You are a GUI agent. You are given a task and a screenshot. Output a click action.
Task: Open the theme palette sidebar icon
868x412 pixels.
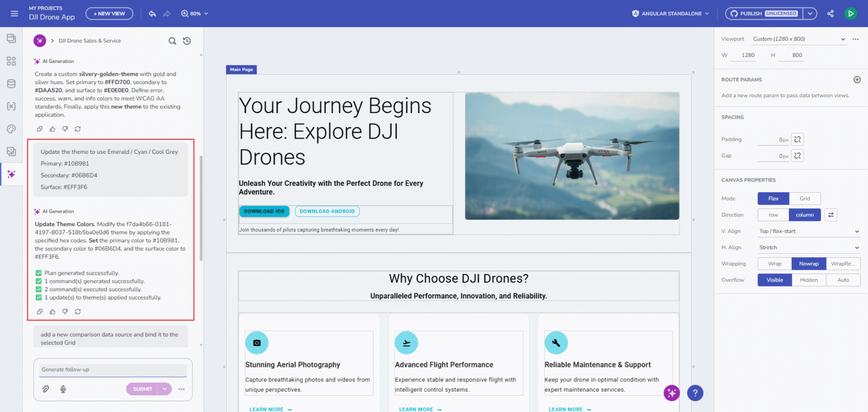pos(11,129)
